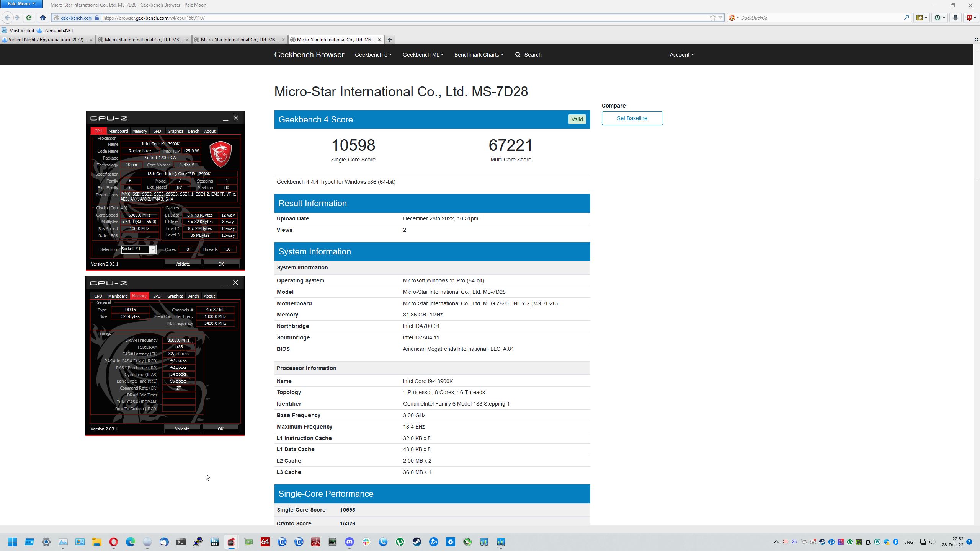980x551 pixels.
Task: Expand the Geekbench ML menu
Action: (423, 55)
